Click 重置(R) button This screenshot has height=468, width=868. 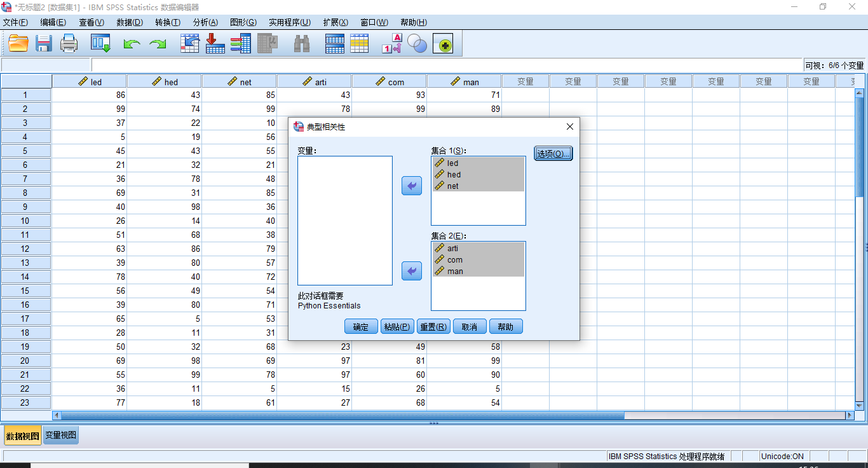click(433, 327)
